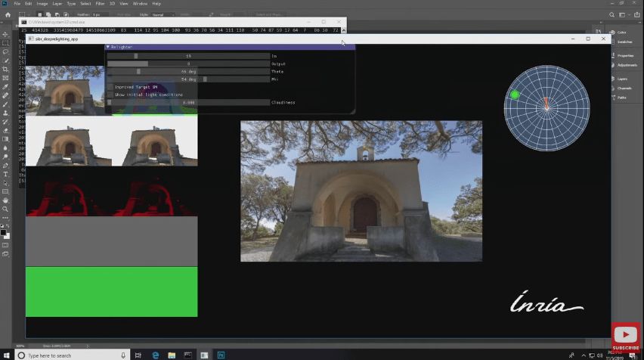Select the Lasso tool
The width and height of the screenshot is (644, 360).
[5, 51]
